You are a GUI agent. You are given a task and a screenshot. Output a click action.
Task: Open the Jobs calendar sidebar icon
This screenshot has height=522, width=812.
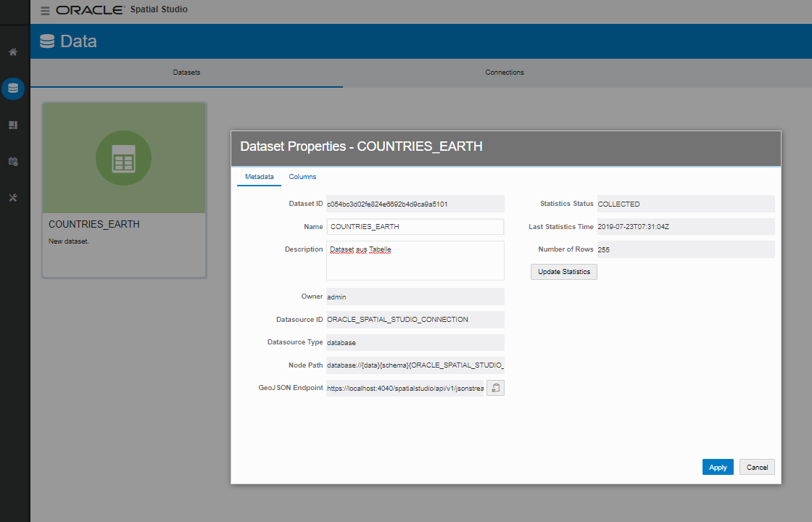[x=13, y=162]
